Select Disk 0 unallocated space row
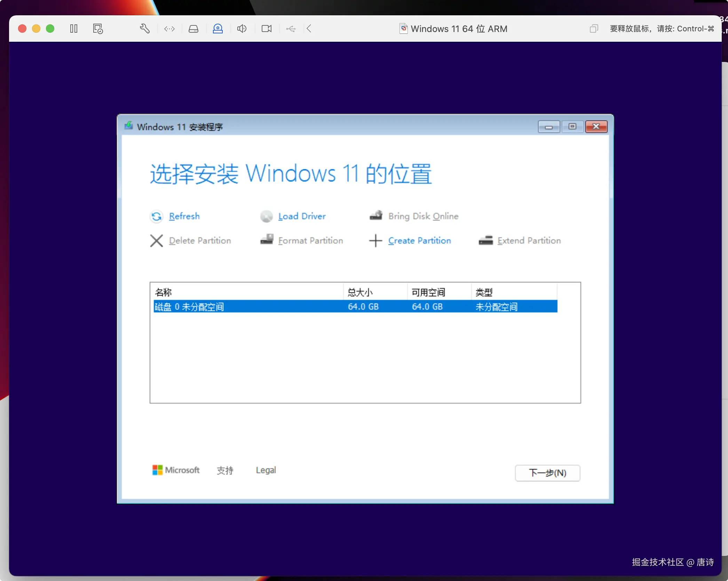The height and width of the screenshot is (581, 728). (355, 307)
